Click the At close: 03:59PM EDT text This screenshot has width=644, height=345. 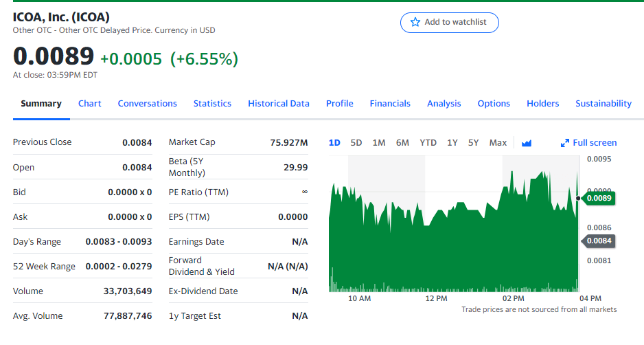click(55, 75)
